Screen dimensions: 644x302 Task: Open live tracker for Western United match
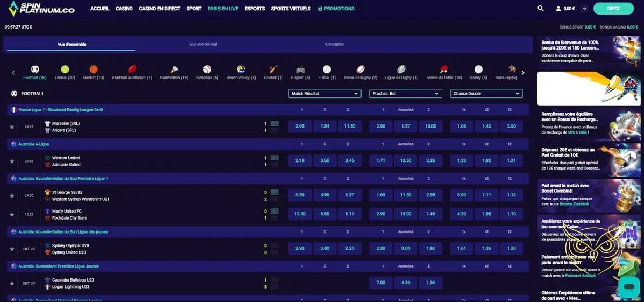pos(274,158)
